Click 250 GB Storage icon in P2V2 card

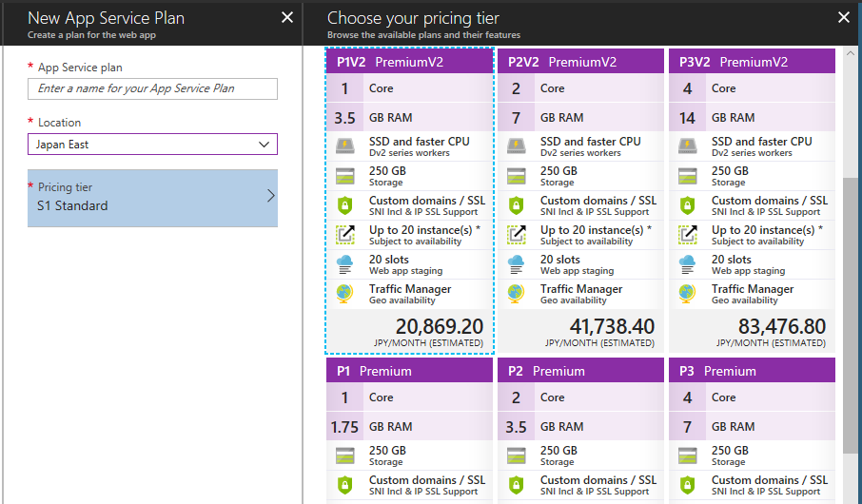[x=517, y=176]
